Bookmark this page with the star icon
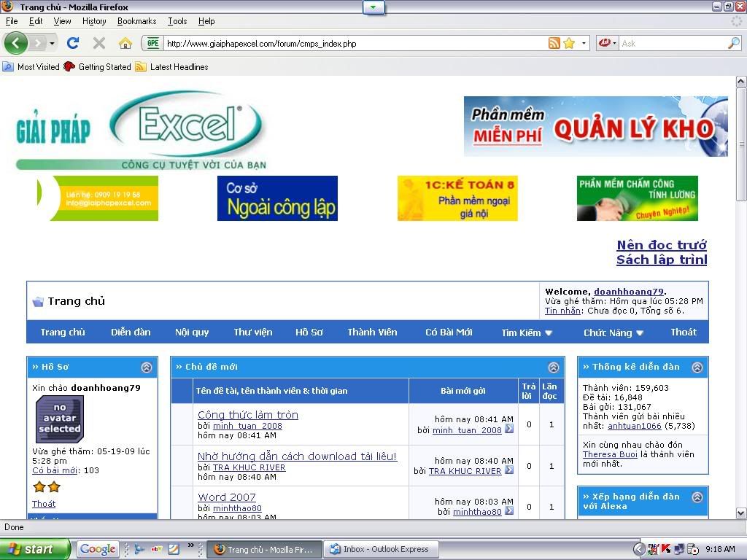 [569, 43]
